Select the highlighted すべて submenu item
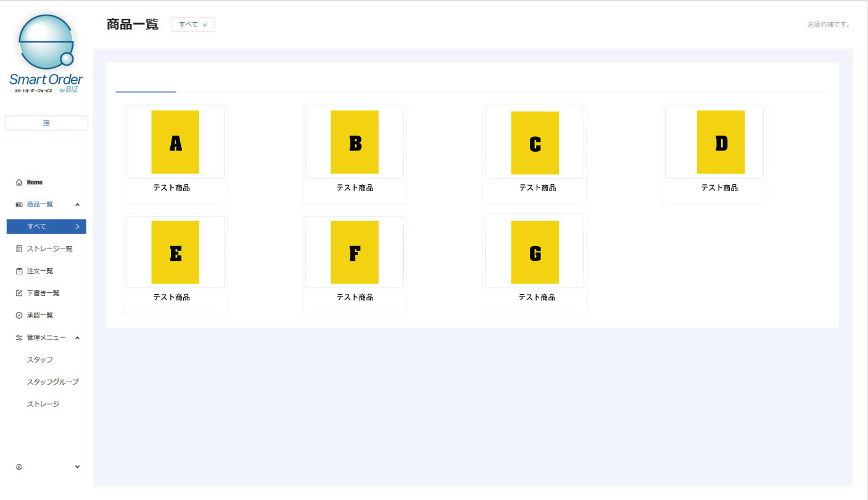The height and width of the screenshot is (500, 868). click(46, 227)
